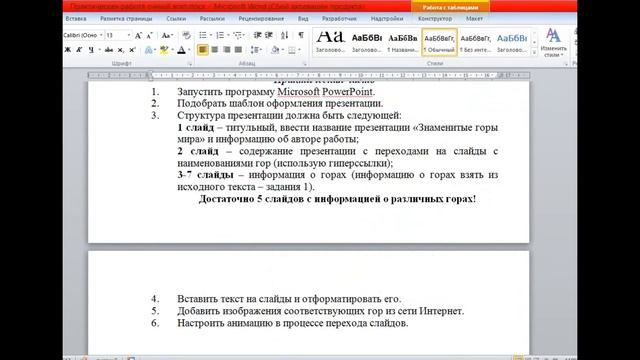Open the Рассылки tab
Image resolution: width=640 pixels, height=360 pixels.
212,19
